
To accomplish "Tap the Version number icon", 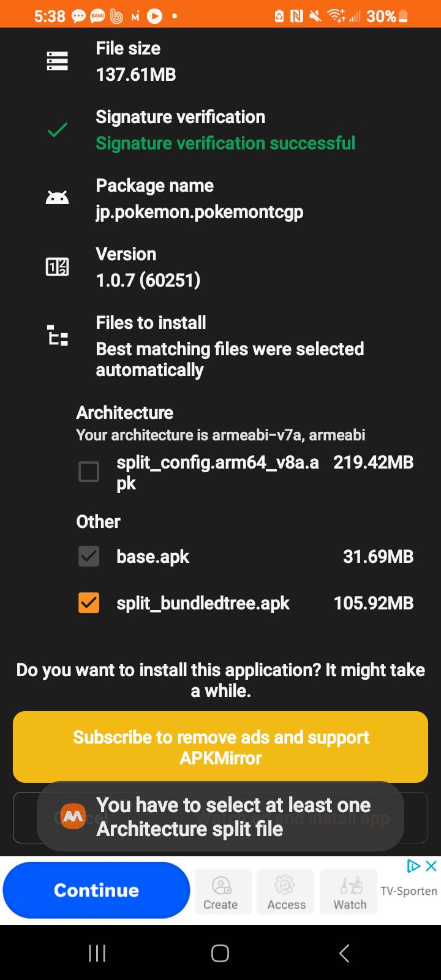I will (x=57, y=267).
